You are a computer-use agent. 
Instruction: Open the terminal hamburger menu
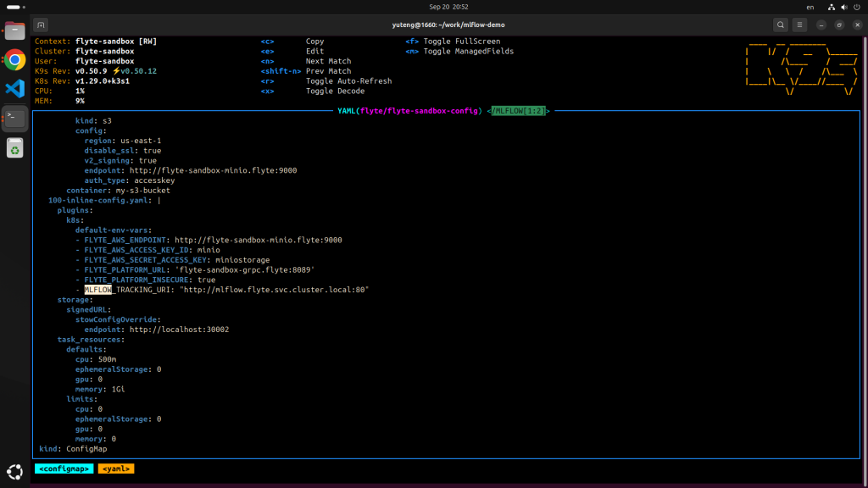[799, 25]
